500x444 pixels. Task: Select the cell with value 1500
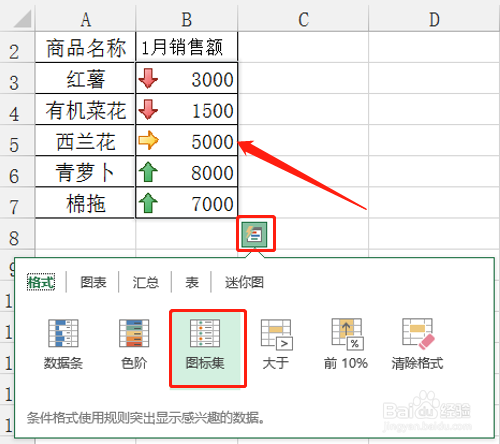point(187,110)
